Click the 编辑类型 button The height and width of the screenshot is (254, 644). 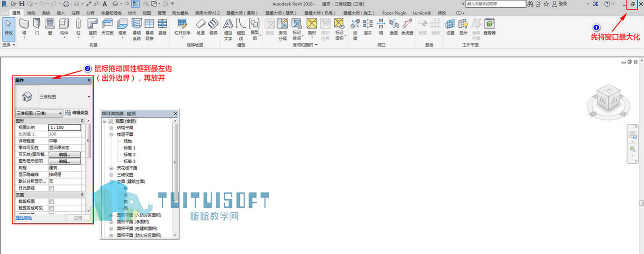(x=77, y=113)
